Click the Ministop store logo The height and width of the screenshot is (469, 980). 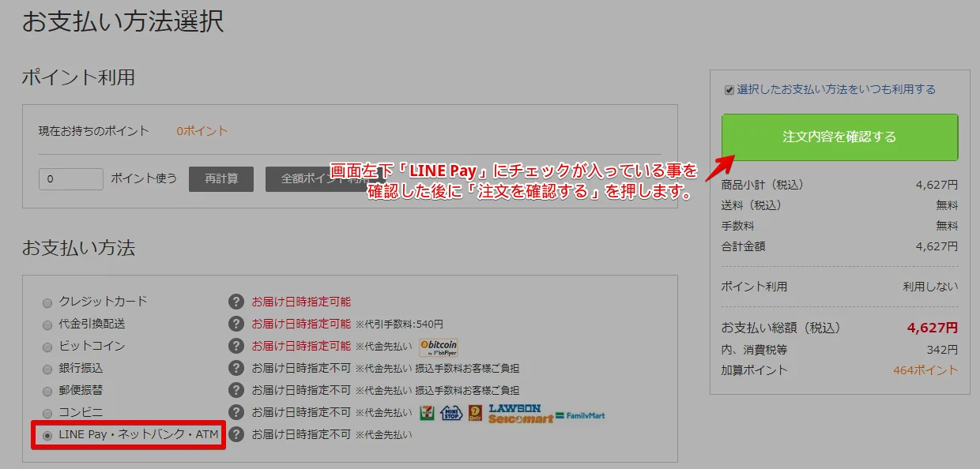coord(450,413)
